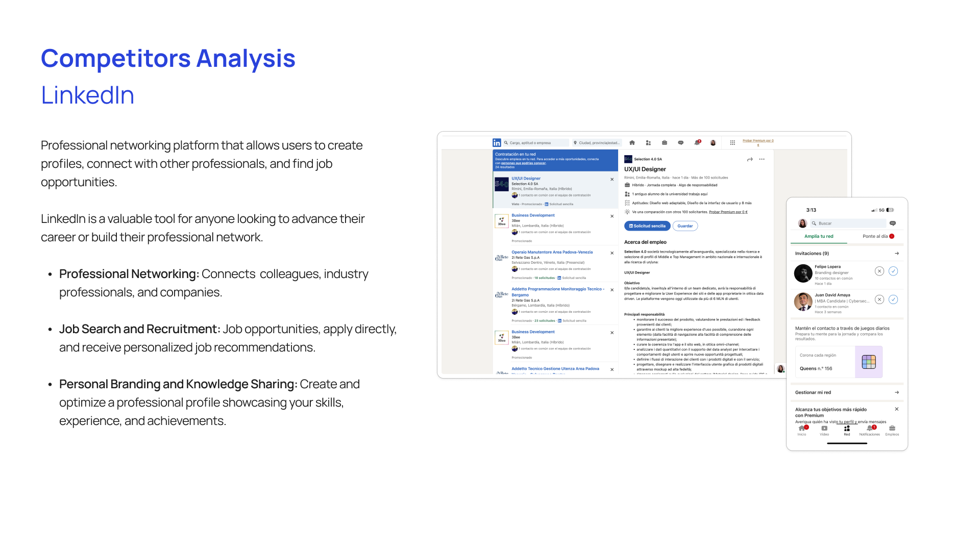Click 'Selection 4.0 SA' company name in detail
This screenshot has width=980, height=551.
(x=648, y=159)
